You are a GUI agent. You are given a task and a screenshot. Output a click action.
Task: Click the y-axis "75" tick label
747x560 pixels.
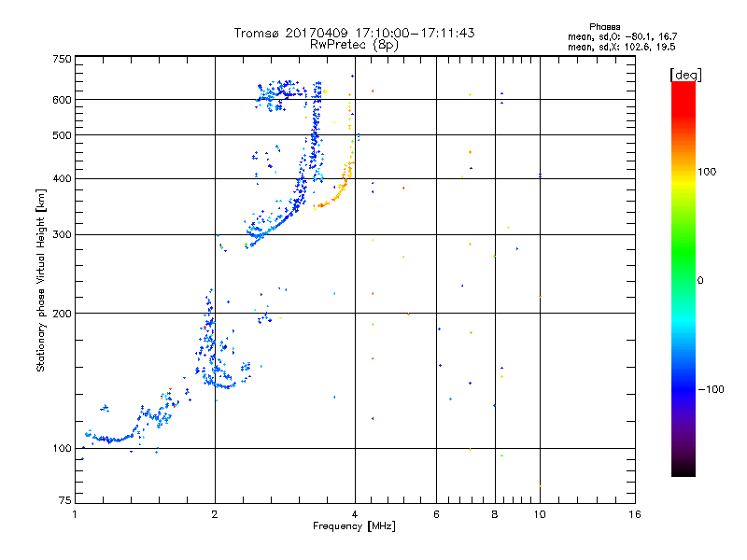pos(65,500)
